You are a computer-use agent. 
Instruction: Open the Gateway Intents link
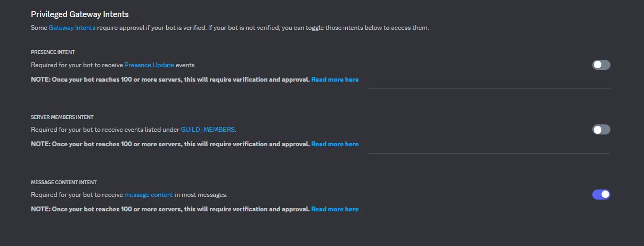click(72, 28)
